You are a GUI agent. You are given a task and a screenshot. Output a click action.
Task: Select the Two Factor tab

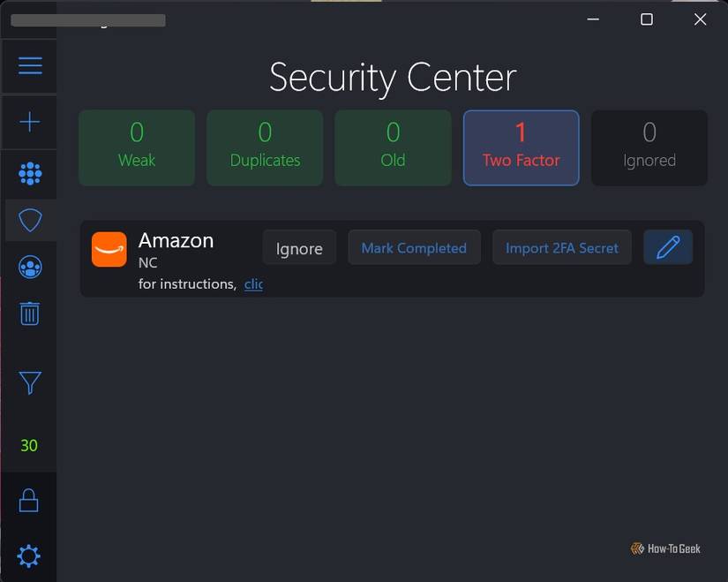521,147
